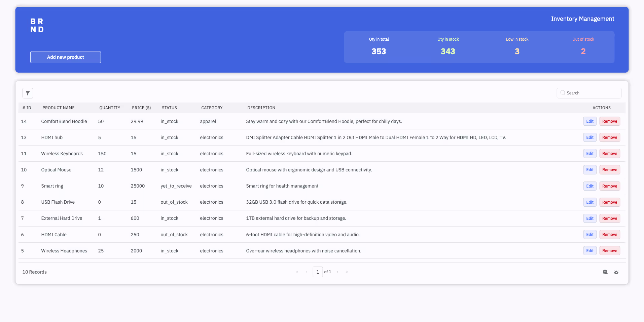This screenshot has width=644, height=322.
Task: Edit the USB Flash Drive row
Action: click(x=590, y=202)
